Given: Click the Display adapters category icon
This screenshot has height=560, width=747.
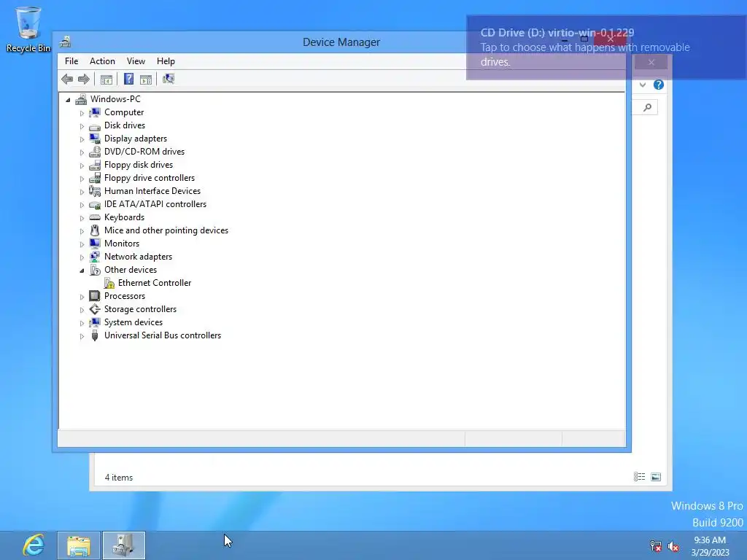Looking at the screenshot, I should pos(95,139).
